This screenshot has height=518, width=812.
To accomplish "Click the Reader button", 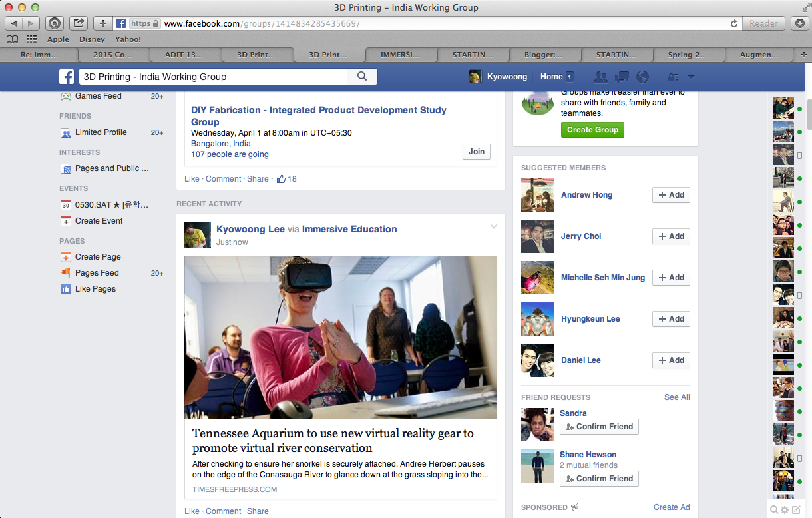I will (763, 23).
